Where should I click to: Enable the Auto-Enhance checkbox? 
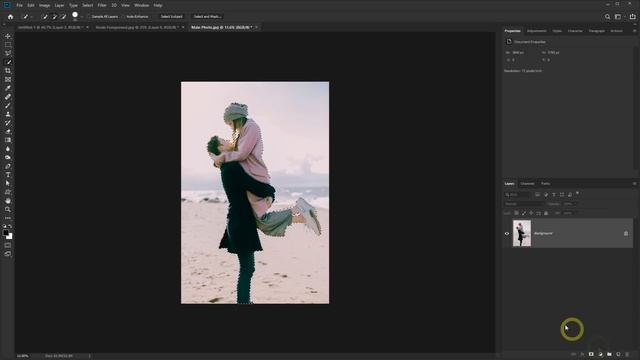124,17
